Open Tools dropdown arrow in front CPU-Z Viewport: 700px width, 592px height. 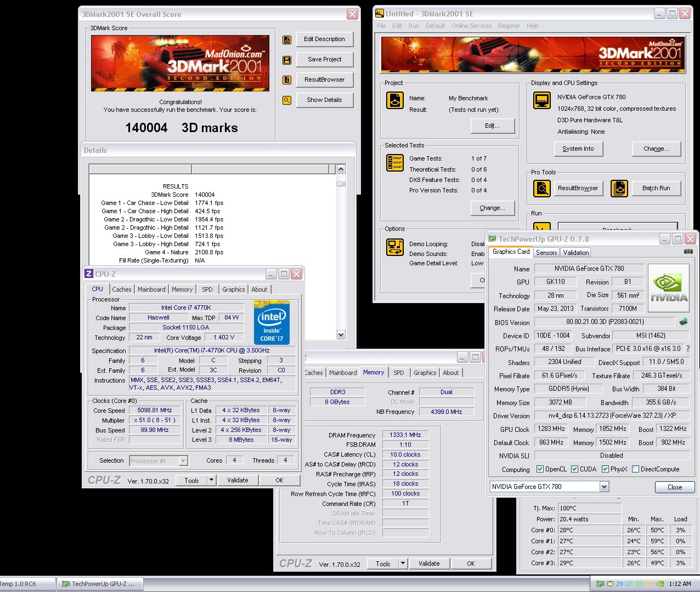click(x=211, y=480)
